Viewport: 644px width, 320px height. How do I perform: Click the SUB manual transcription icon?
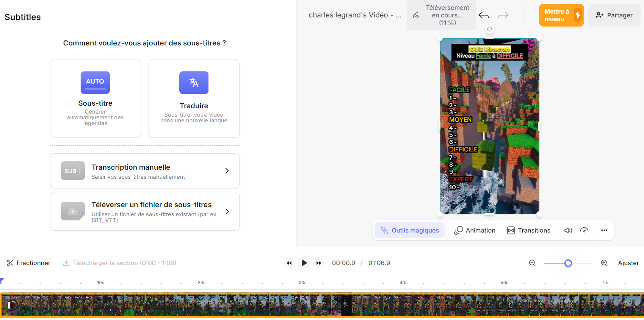pos(73,171)
